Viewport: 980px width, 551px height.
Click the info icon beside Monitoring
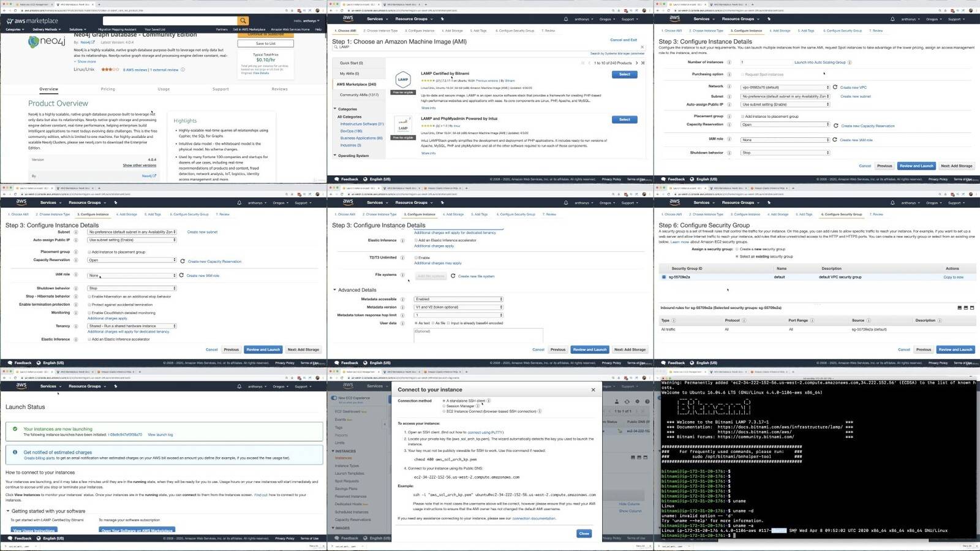tap(76, 313)
